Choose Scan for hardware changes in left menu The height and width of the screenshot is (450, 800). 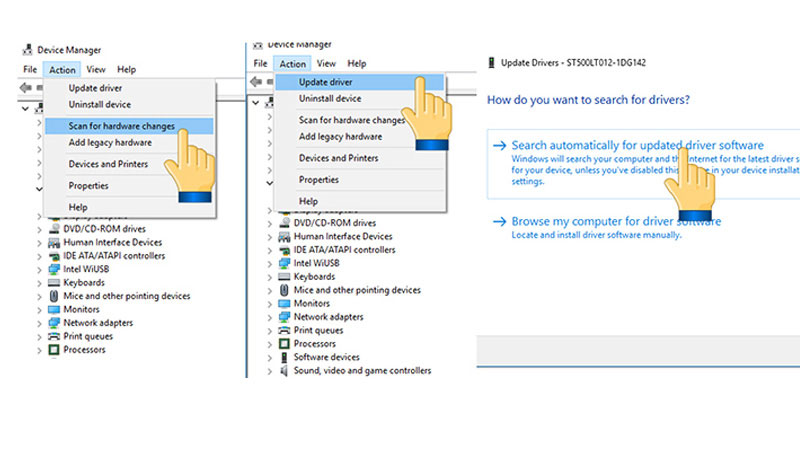[x=121, y=126]
